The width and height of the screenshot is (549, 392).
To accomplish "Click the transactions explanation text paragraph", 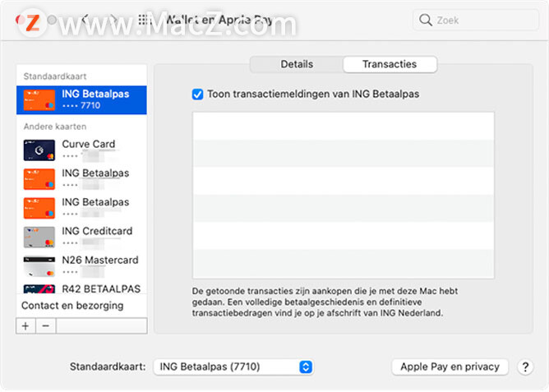I will point(325,302).
